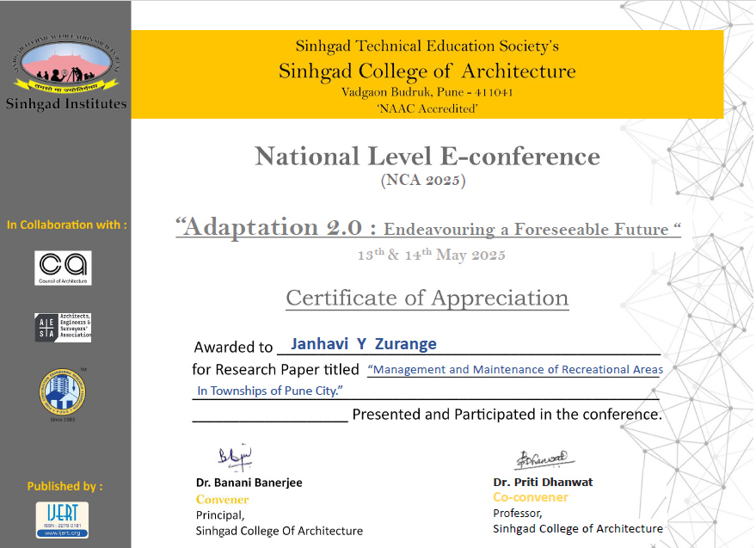Screen dimensions: 756x548
Task: Click the Sinhgad Institutes emblem logo
Action: click(x=66, y=63)
